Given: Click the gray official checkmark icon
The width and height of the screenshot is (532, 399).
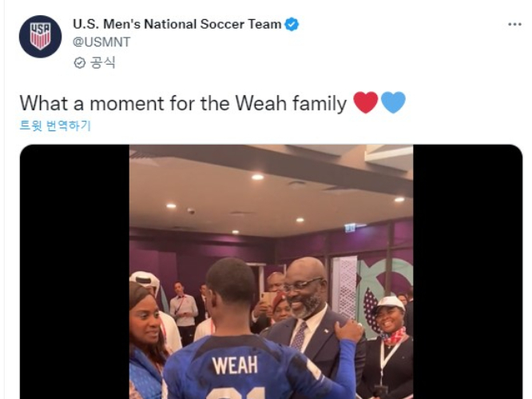Looking at the screenshot, I should 80,63.
